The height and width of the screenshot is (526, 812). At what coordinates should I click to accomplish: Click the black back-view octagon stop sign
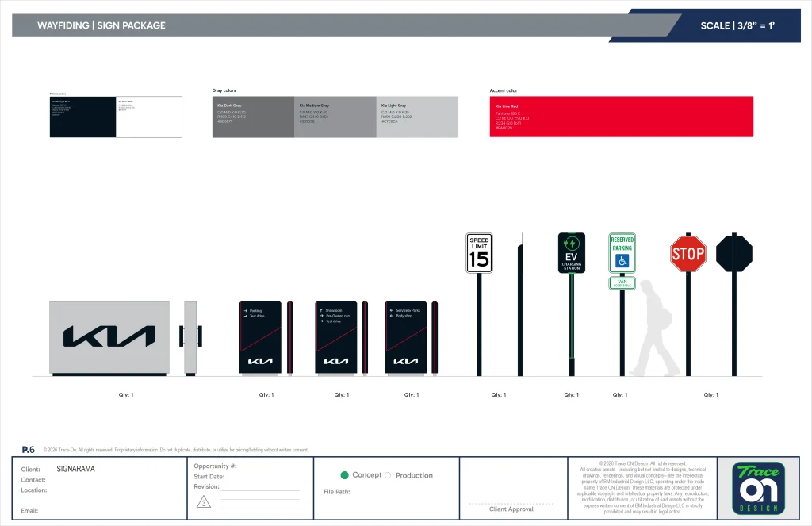pyautogui.click(x=734, y=253)
